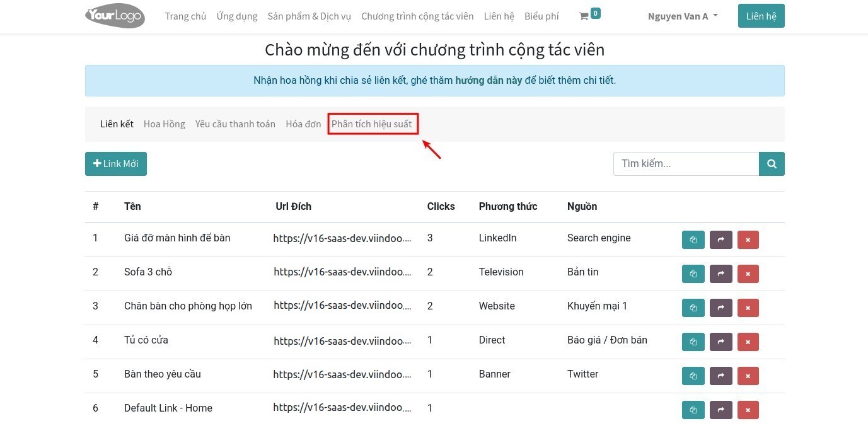This screenshot has width=868, height=433.
Task: Delete the Giá đỡ màn hình để bàn link
Action: [748, 240]
